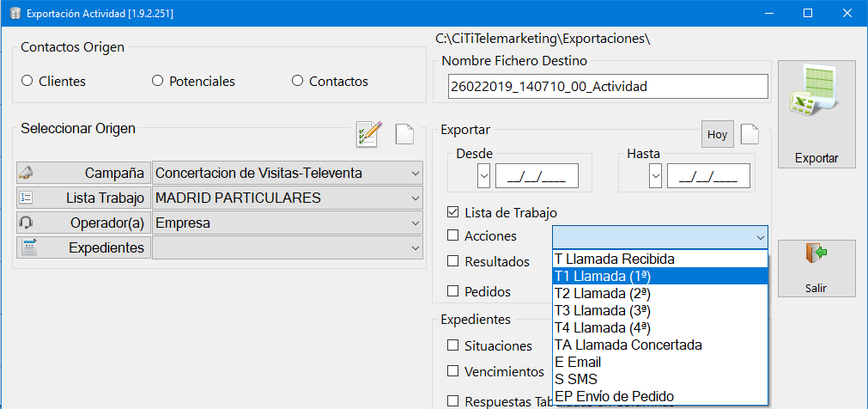The image size is (868, 409).
Task: Click the Lista Trabajo label button
Action: [x=83, y=198]
